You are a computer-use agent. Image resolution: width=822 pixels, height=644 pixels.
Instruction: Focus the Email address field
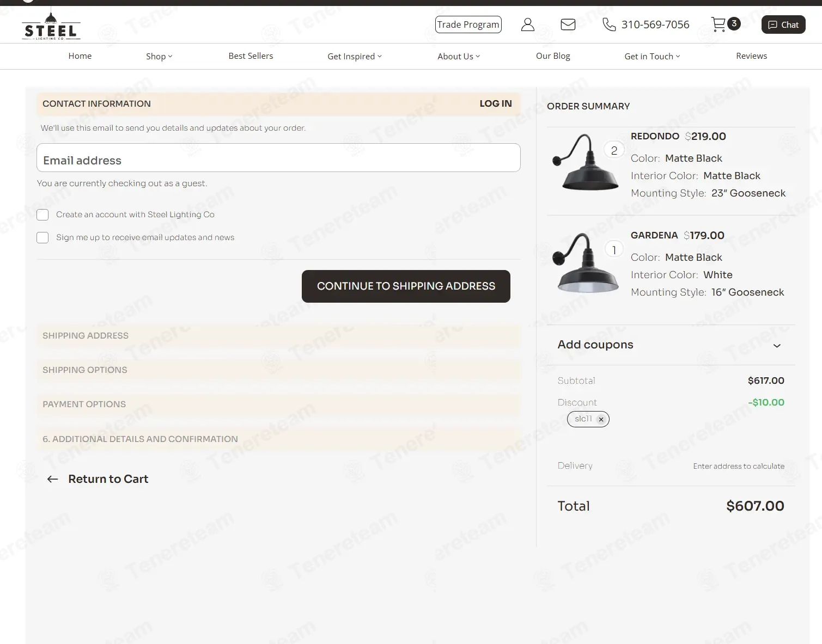tap(278, 158)
